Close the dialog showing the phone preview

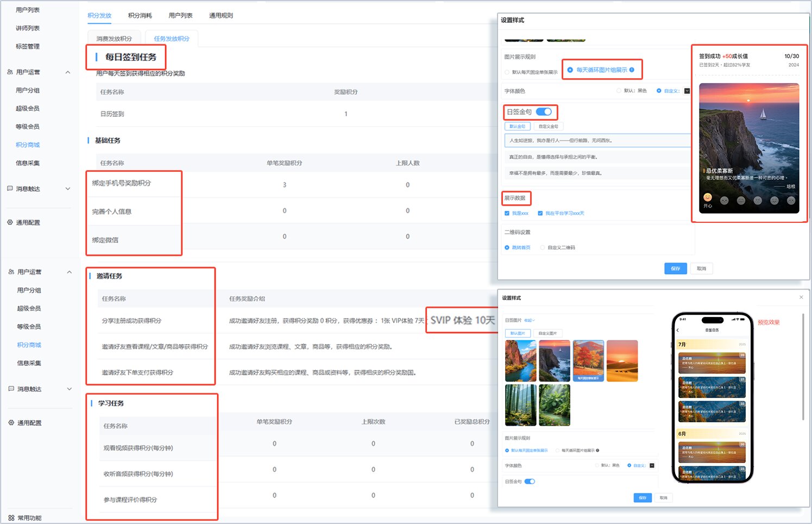[x=801, y=297]
